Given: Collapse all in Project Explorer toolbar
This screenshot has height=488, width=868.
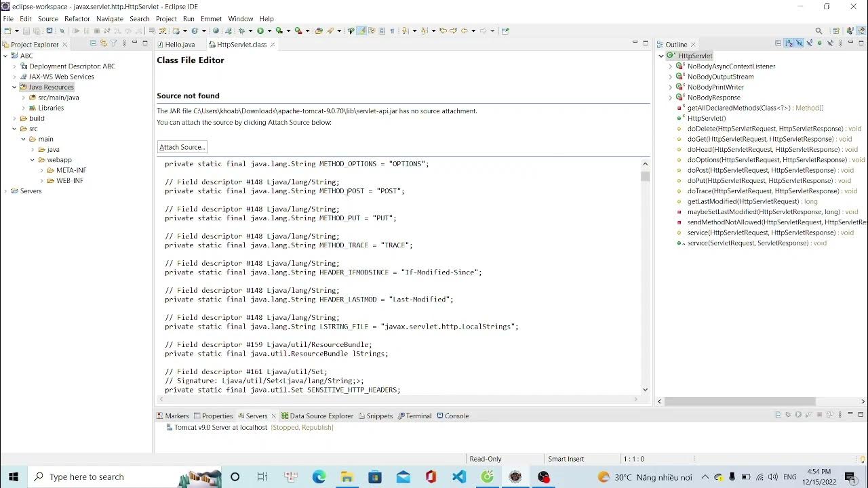Looking at the screenshot, I should click(x=93, y=43).
